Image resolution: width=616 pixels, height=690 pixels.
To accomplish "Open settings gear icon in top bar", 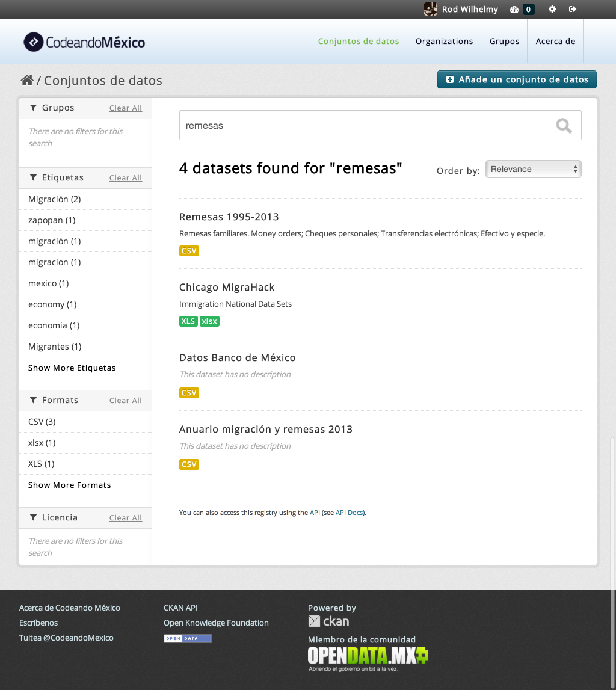I will (552, 9).
